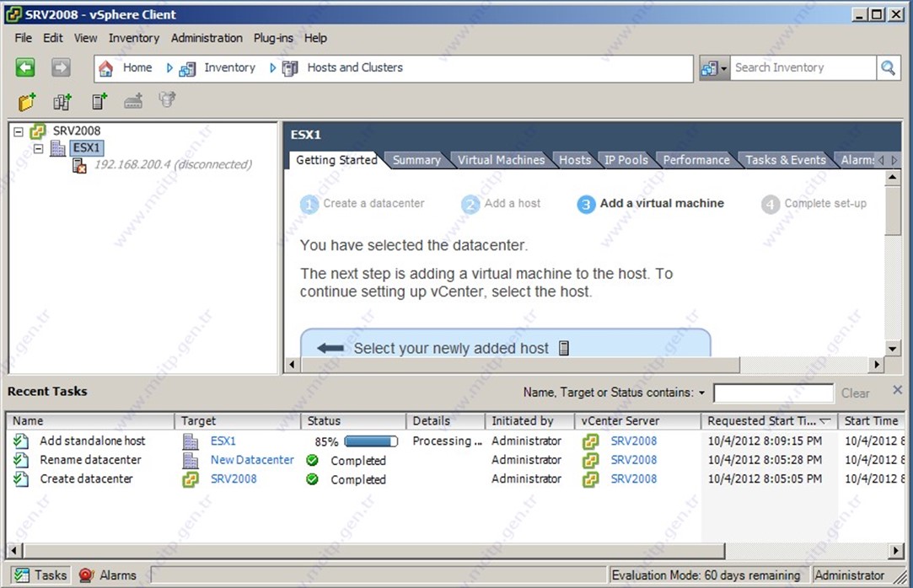Open the Administration menu
The width and height of the screenshot is (913, 588).
[x=207, y=38]
